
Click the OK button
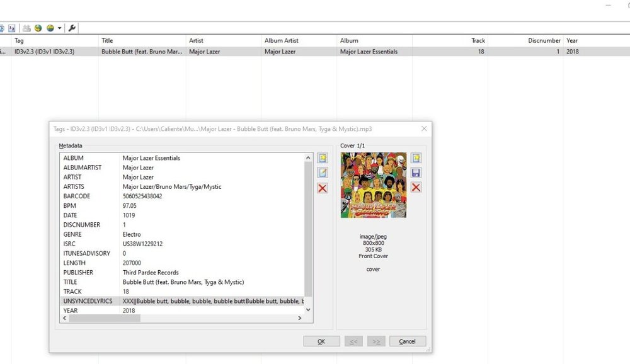click(x=321, y=341)
